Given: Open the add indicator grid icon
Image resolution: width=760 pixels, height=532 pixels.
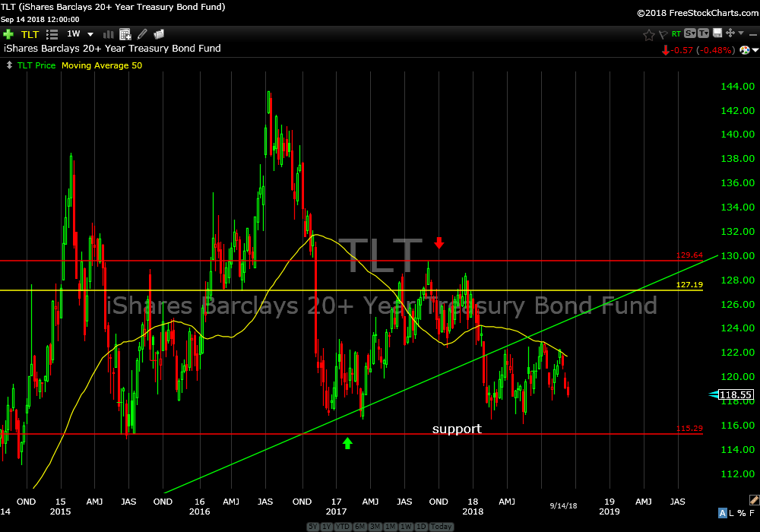Looking at the screenshot, I should [125, 34].
